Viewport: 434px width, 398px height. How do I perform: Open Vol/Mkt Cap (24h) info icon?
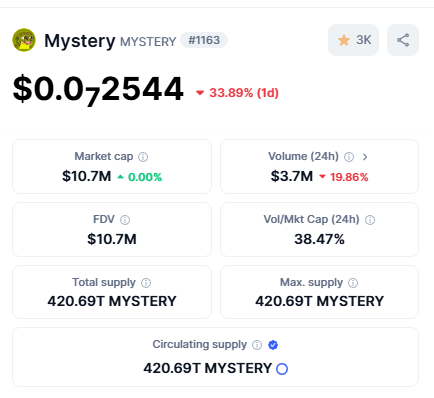pos(370,220)
